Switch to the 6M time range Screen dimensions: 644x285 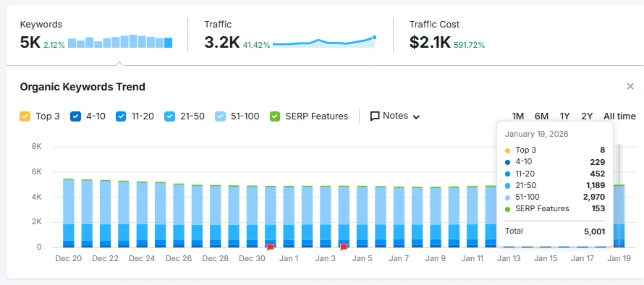click(x=541, y=116)
